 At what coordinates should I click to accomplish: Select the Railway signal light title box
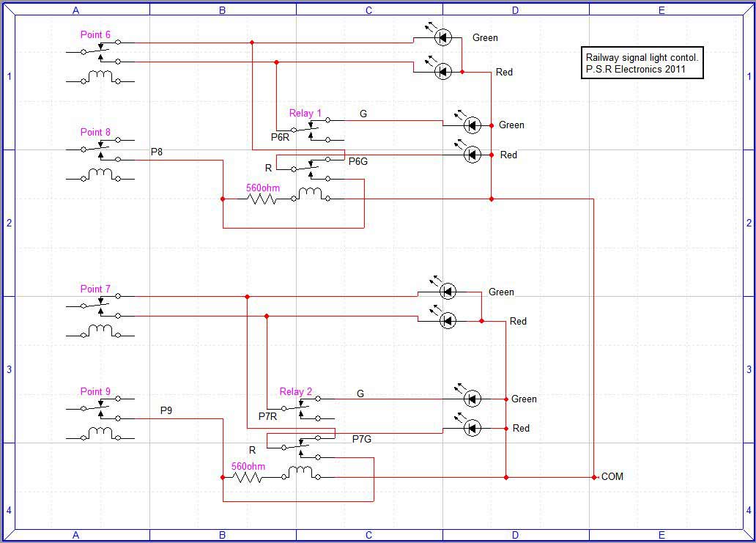(642, 64)
